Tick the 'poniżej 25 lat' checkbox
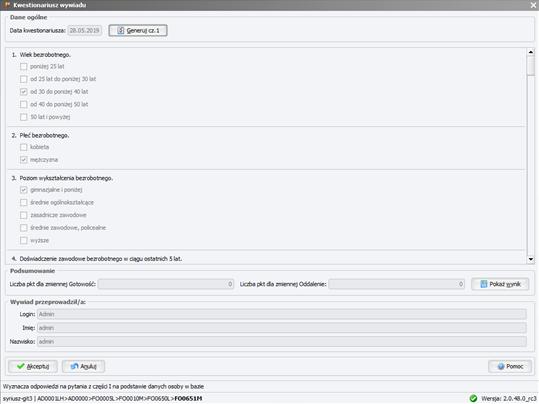This screenshot has height=404, width=539. tap(23, 66)
